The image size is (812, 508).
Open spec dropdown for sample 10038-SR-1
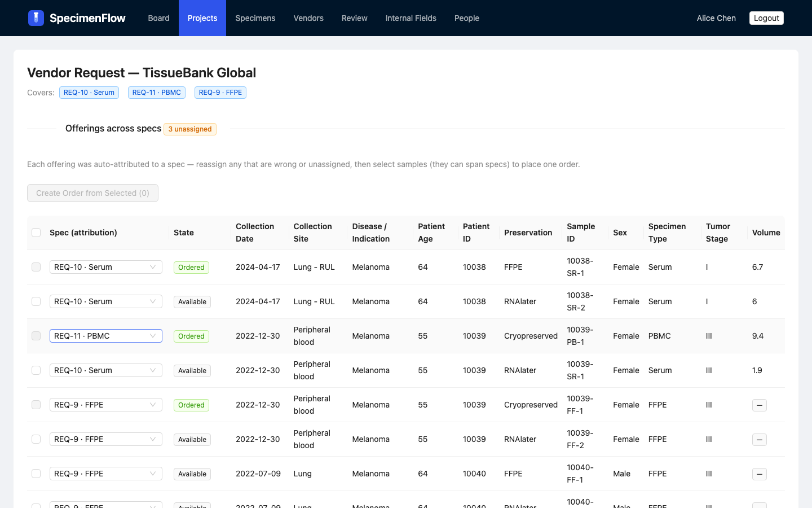pos(106,267)
